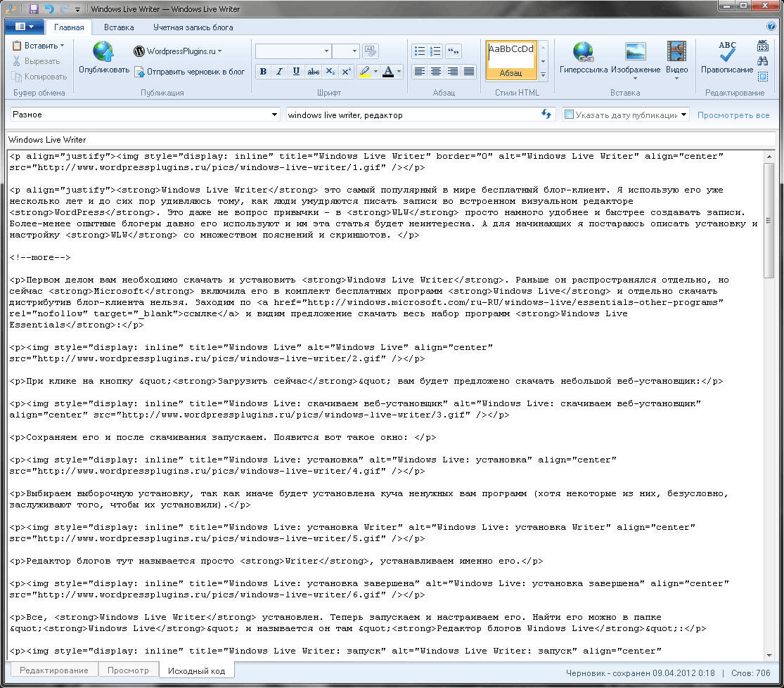Toggle Subscript formatting
784x688 pixels.
(330, 72)
